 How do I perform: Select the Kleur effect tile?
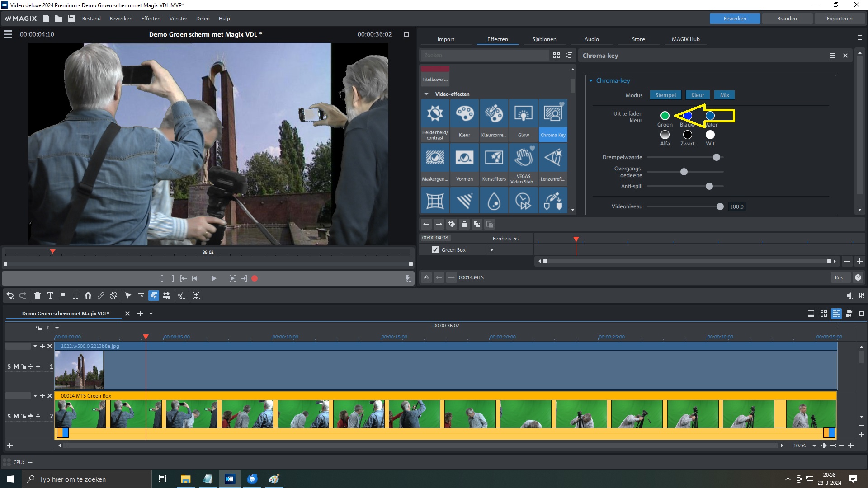[x=464, y=120]
